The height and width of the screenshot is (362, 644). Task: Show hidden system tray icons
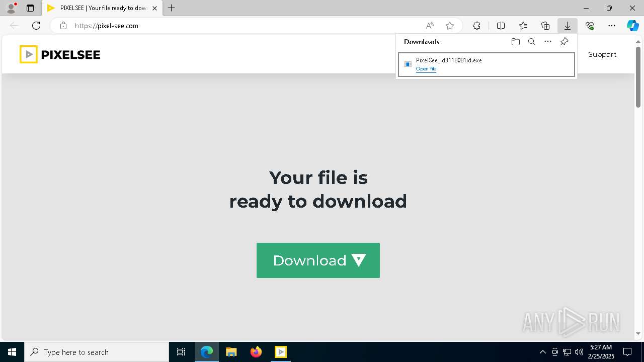[542, 352]
